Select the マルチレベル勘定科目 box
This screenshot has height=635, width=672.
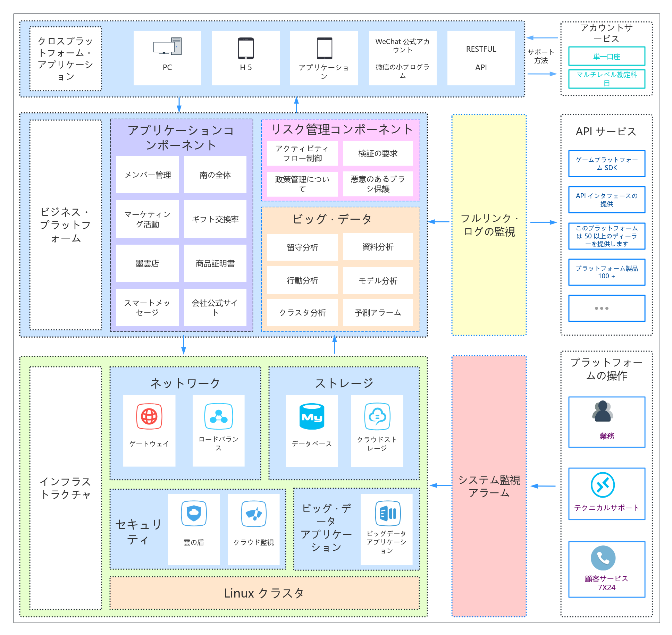coord(607,79)
